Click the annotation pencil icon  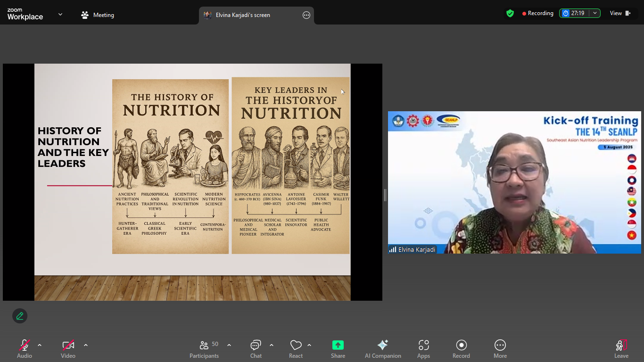click(x=20, y=316)
